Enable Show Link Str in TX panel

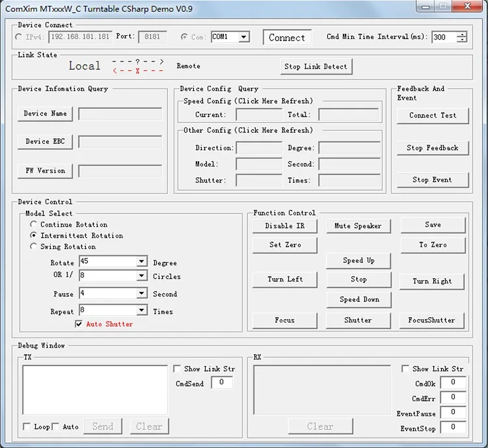(178, 369)
